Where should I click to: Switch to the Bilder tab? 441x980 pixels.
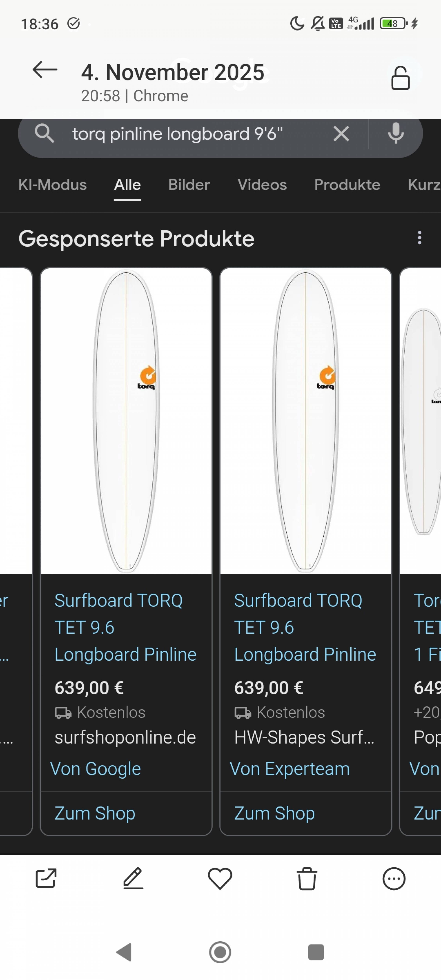(189, 185)
